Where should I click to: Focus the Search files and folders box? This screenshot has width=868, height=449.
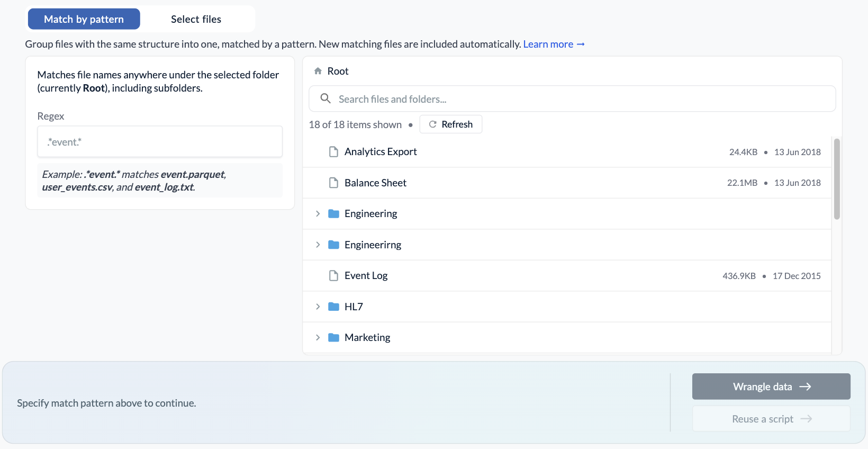[572, 98]
